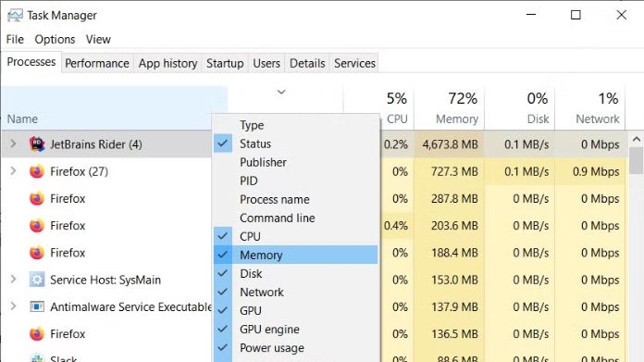
Task: Expand the Firefox (27) process group
Action: click(x=13, y=171)
